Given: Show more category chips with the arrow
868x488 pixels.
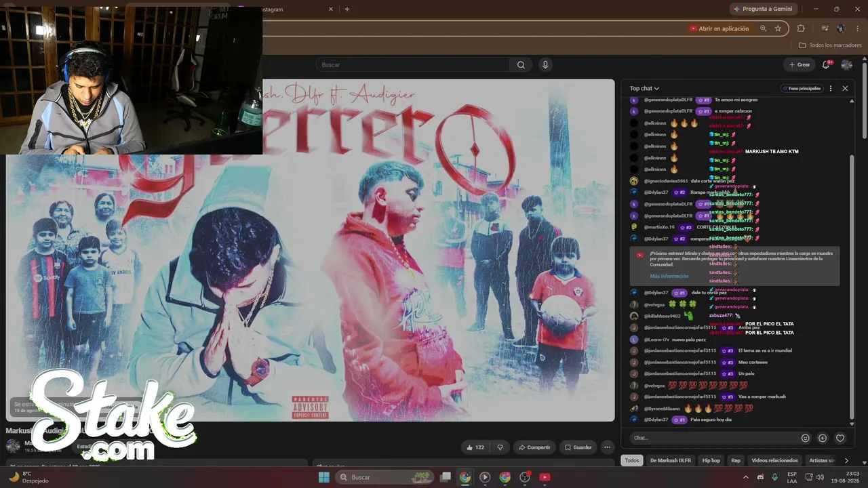Looking at the screenshot, I should pos(846,461).
